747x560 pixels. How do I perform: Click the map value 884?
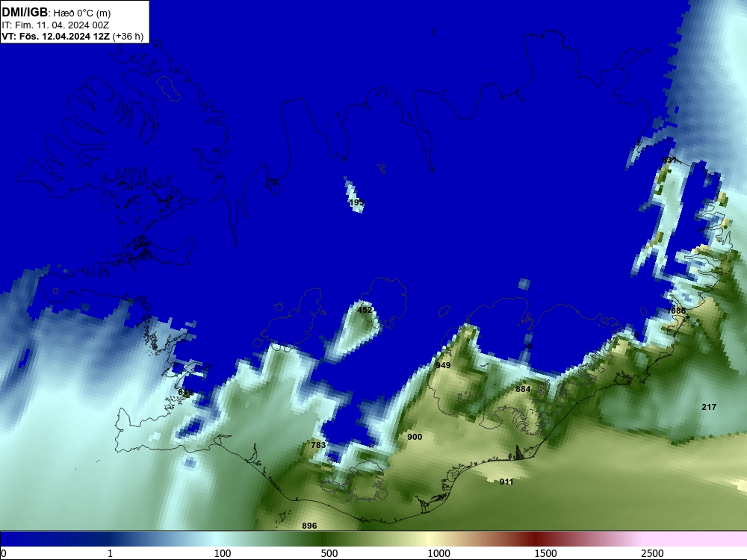(523, 389)
